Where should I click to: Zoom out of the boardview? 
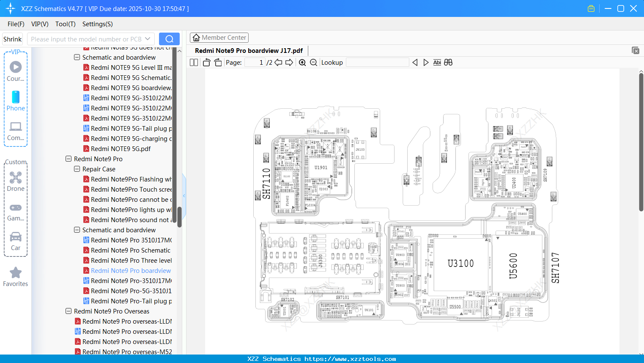click(x=313, y=63)
